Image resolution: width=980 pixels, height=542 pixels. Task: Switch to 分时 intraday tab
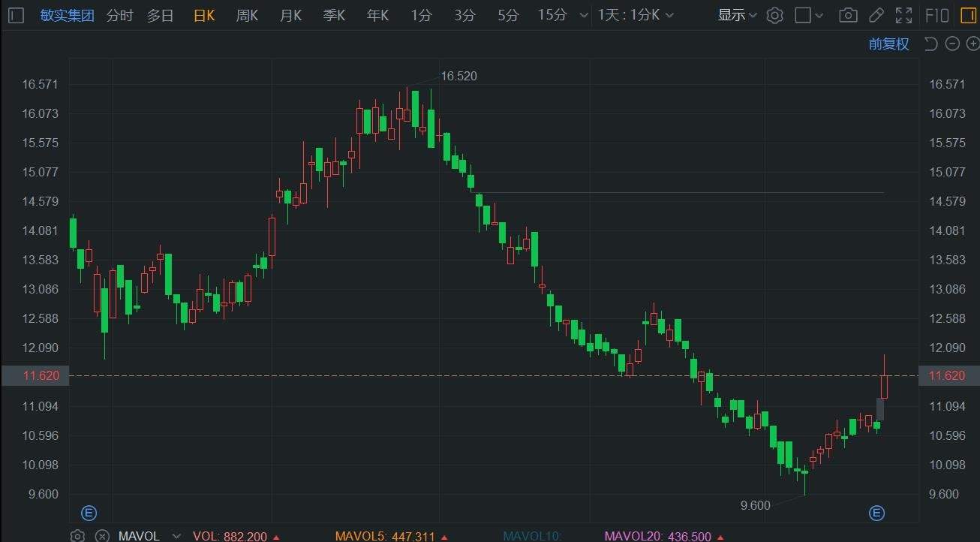tap(119, 15)
